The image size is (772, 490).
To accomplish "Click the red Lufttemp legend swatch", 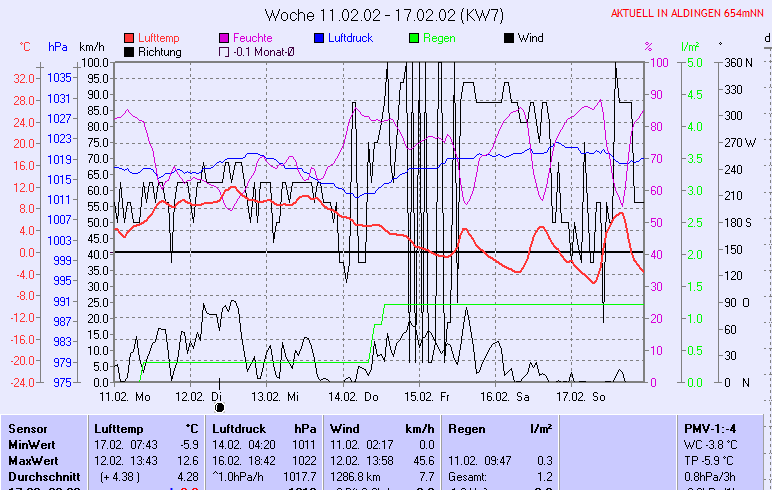I will pos(130,38).
